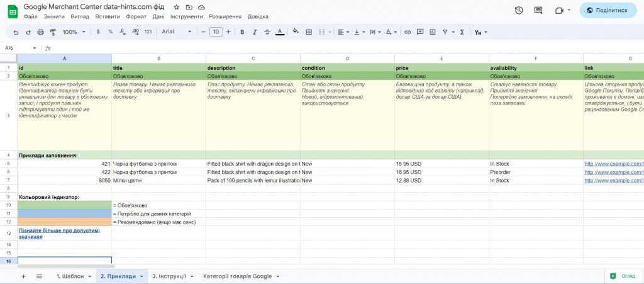The image size is (644, 284).
Task: Click the name box showing A16
Action: (x=19, y=48)
